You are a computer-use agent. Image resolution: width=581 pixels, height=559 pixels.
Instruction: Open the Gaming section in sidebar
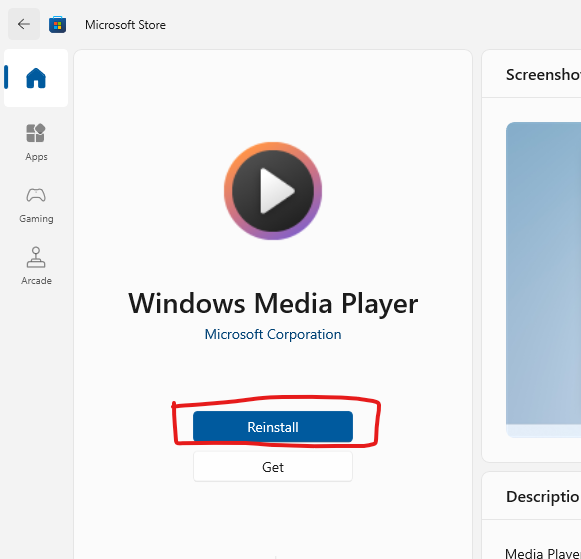[x=36, y=205]
